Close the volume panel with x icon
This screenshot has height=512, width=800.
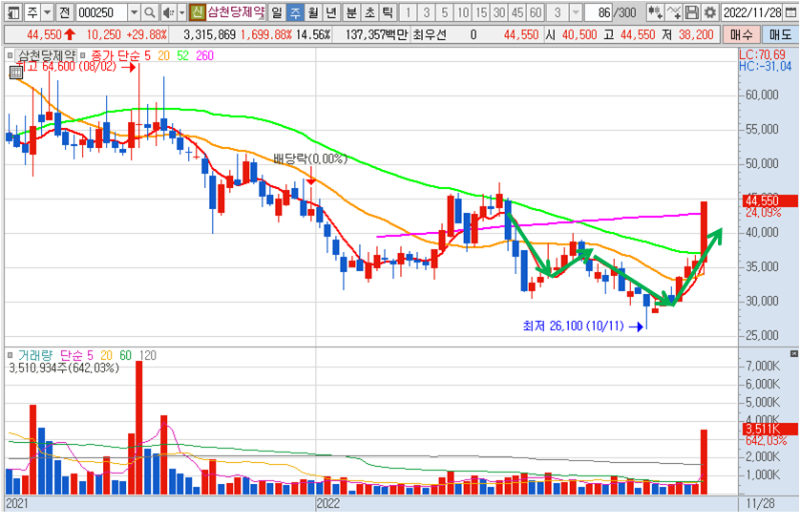coord(794,353)
